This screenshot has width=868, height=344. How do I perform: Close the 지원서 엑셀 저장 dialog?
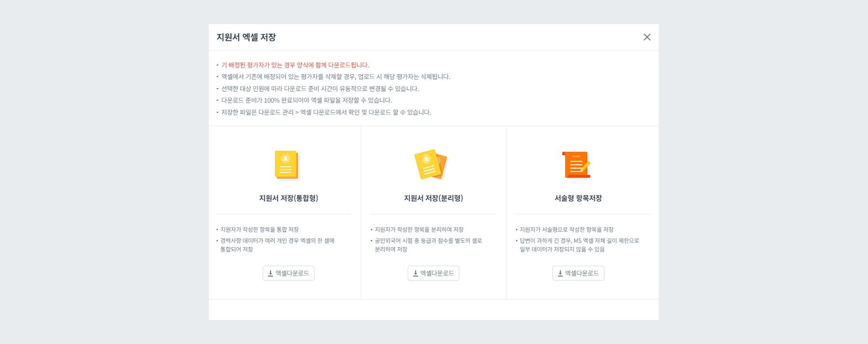click(647, 37)
